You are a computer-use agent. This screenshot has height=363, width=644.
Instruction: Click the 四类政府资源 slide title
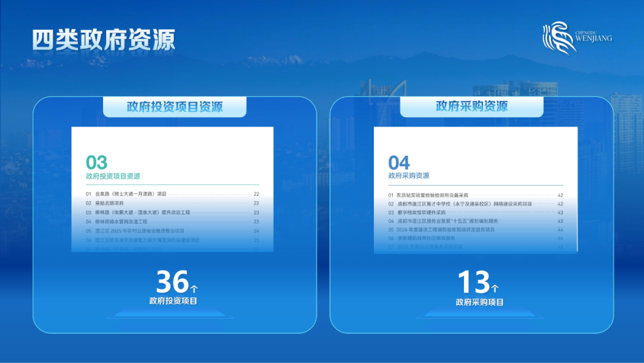click(x=103, y=39)
